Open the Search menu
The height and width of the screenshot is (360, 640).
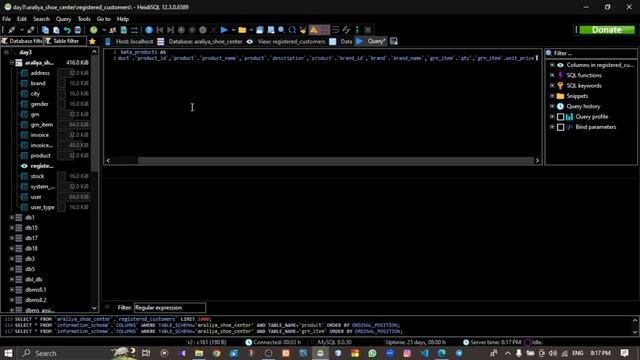coord(41,19)
